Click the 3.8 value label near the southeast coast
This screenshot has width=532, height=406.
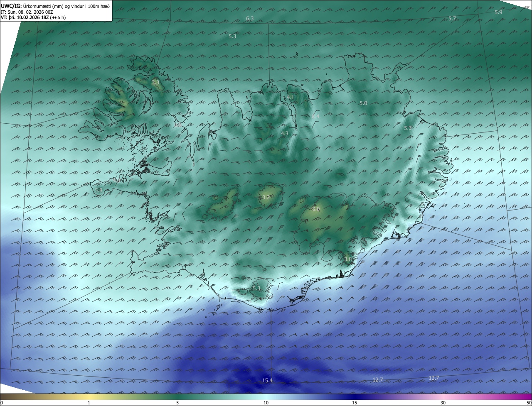click(x=348, y=259)
